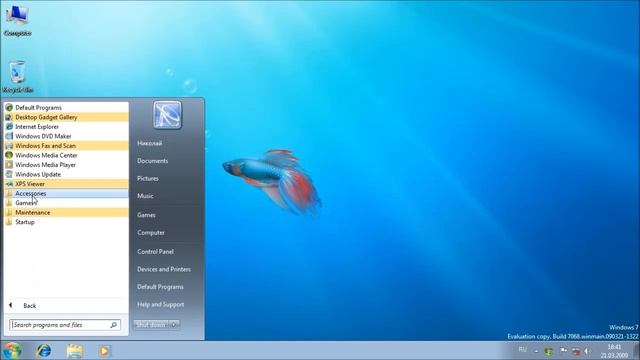Open Documents from the Start menu

[153, 161]
